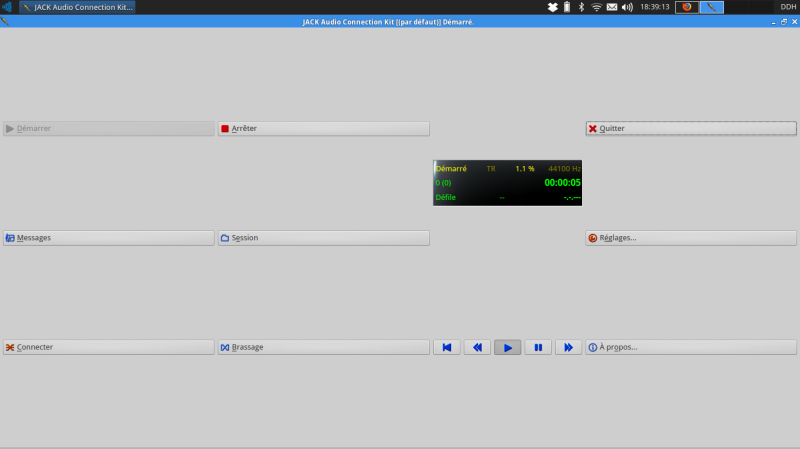
Task: Click the 00:00:05 time display
Action: point(562,183)
